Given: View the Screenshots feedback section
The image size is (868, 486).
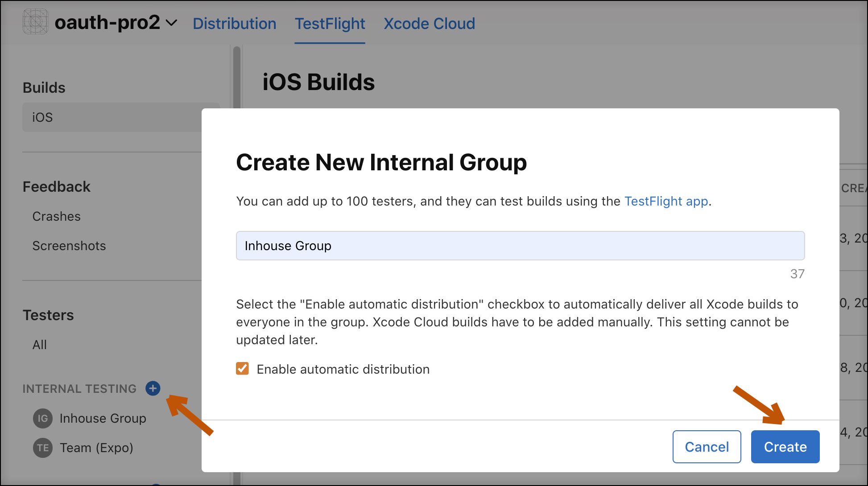Looking at the screenshot, I should [69, 245].
